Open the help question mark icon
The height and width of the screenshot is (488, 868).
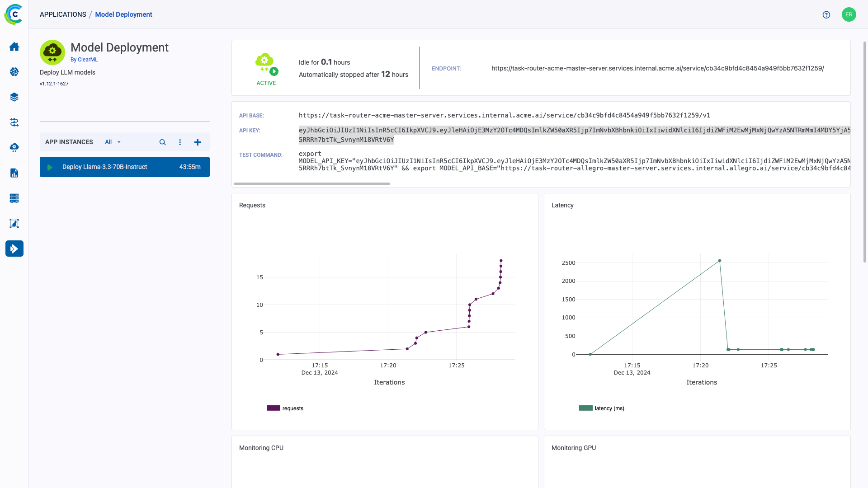(x=826, y=14)
